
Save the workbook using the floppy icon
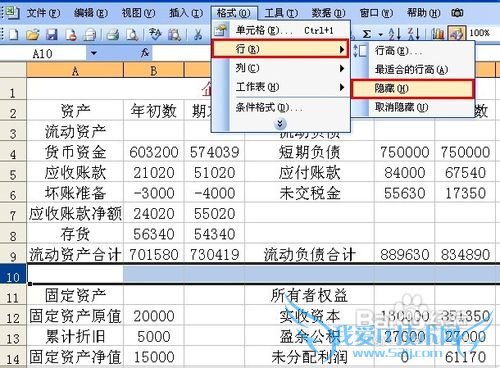(52, 34)
